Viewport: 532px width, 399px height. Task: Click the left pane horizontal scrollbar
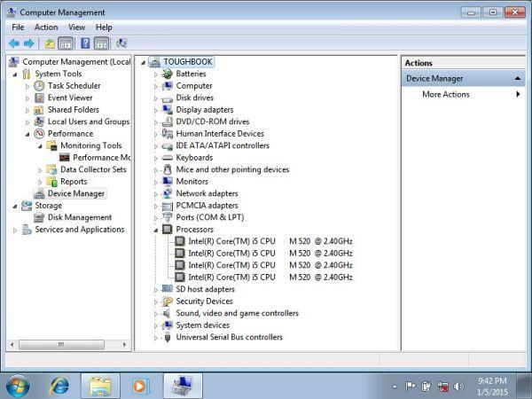[x=62, y=344]
